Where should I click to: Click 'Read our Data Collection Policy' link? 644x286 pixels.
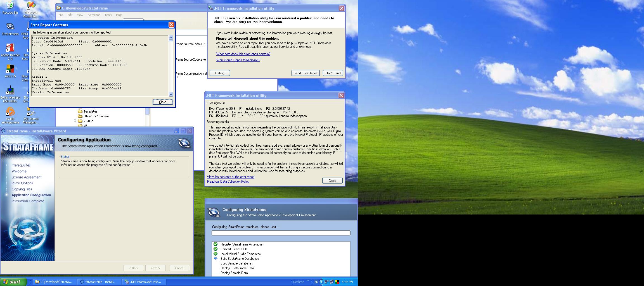coord(228,182)
